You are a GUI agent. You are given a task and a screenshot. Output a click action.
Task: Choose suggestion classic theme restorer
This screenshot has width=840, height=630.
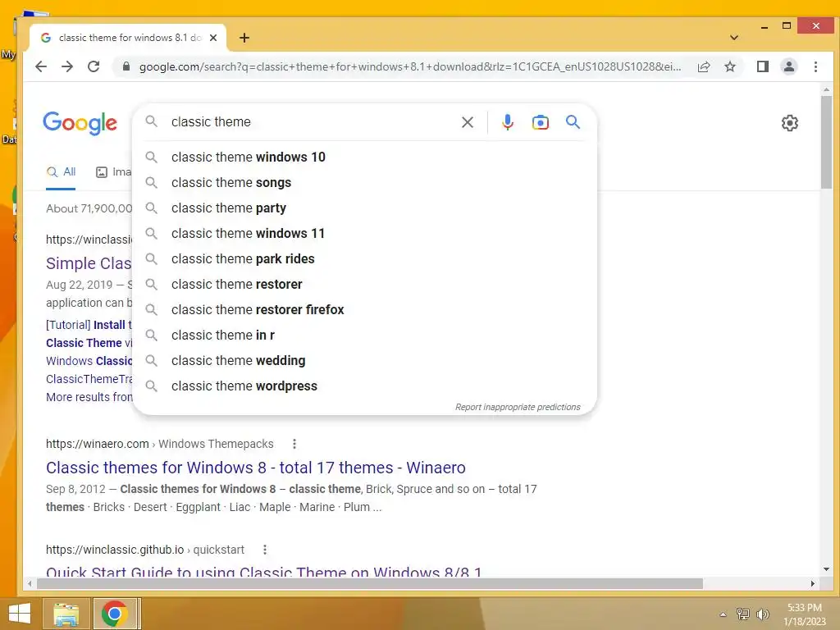pos(364,285)
